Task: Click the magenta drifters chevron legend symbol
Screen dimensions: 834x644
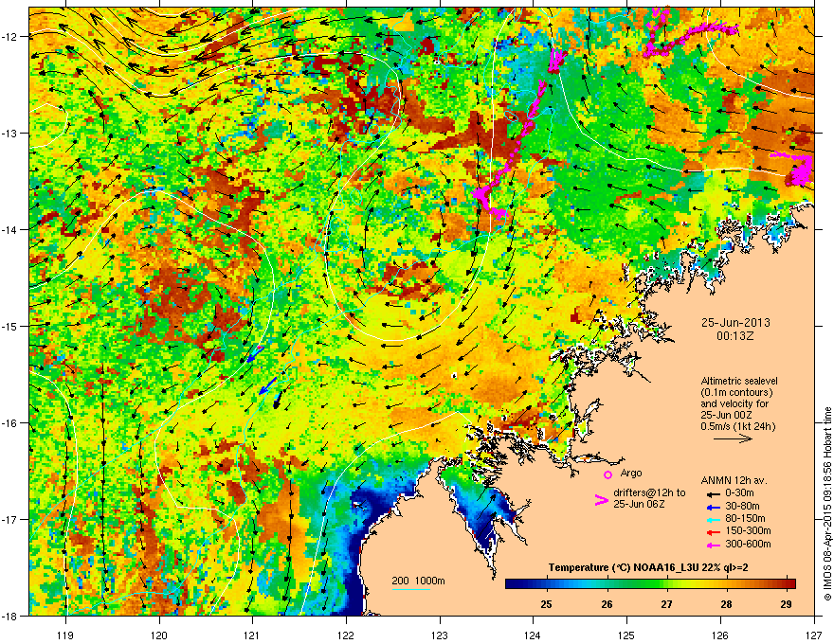Action: (x=601, y=499)
